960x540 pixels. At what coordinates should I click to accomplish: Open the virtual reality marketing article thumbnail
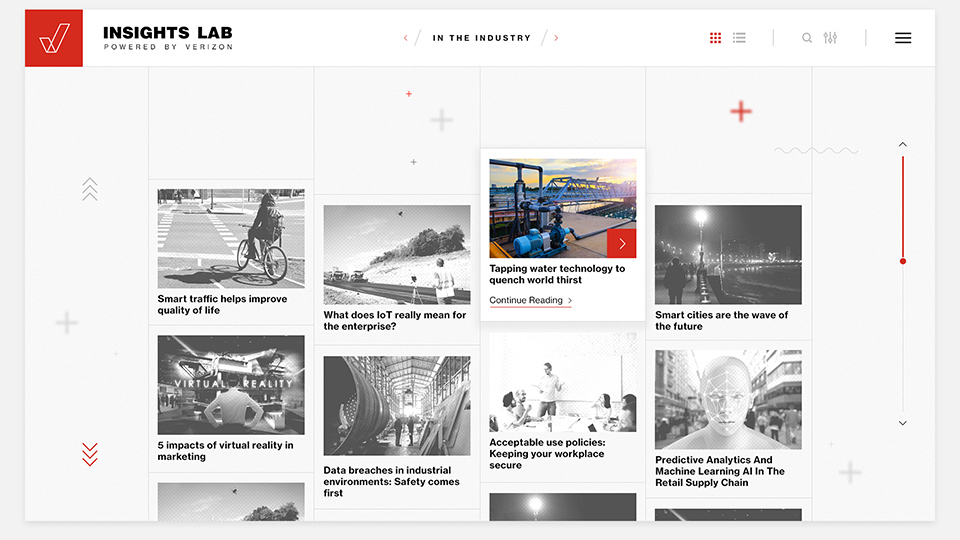coord(231,385)
